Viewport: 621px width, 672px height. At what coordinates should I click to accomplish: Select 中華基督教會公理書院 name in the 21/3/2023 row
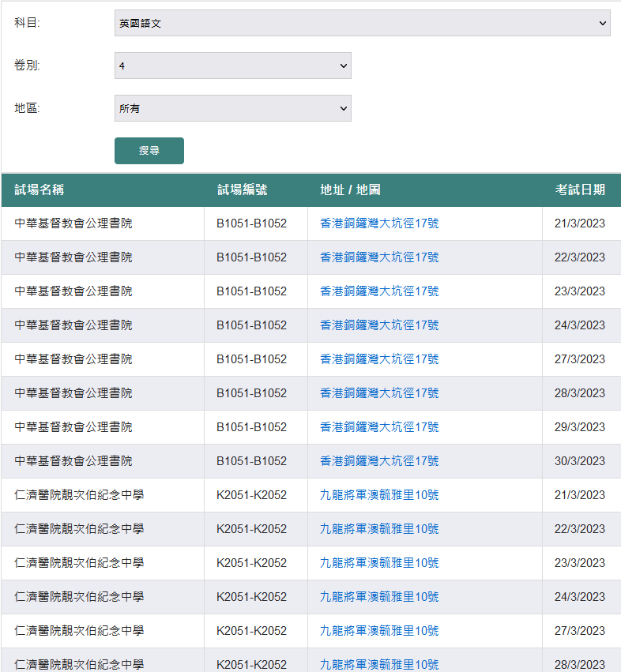pos(73,223)
